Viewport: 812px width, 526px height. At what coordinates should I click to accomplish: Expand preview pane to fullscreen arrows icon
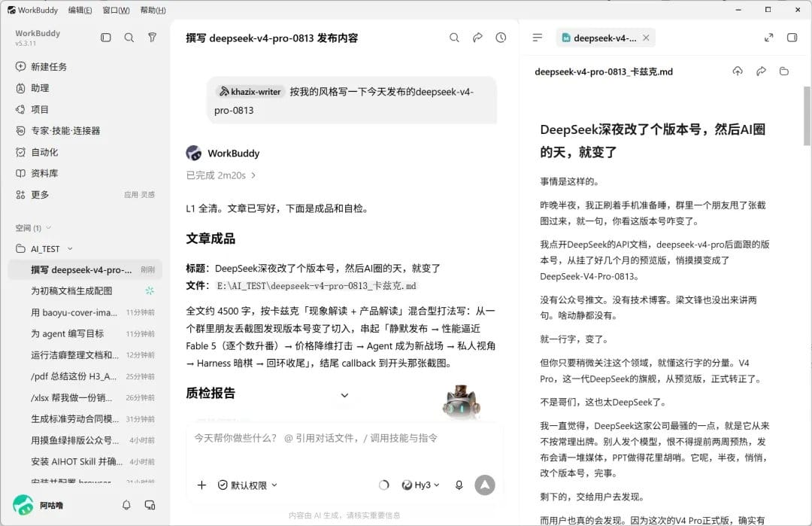coord(769,38)
